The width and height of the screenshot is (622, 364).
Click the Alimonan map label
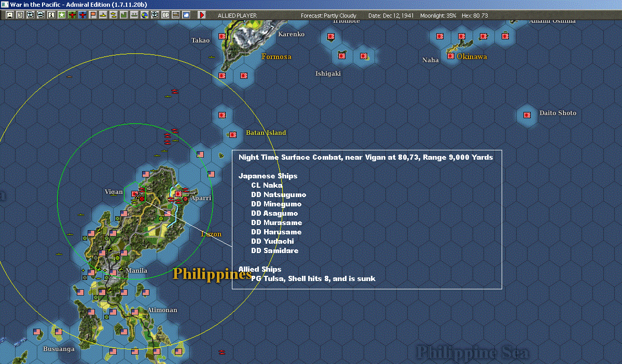162,310
